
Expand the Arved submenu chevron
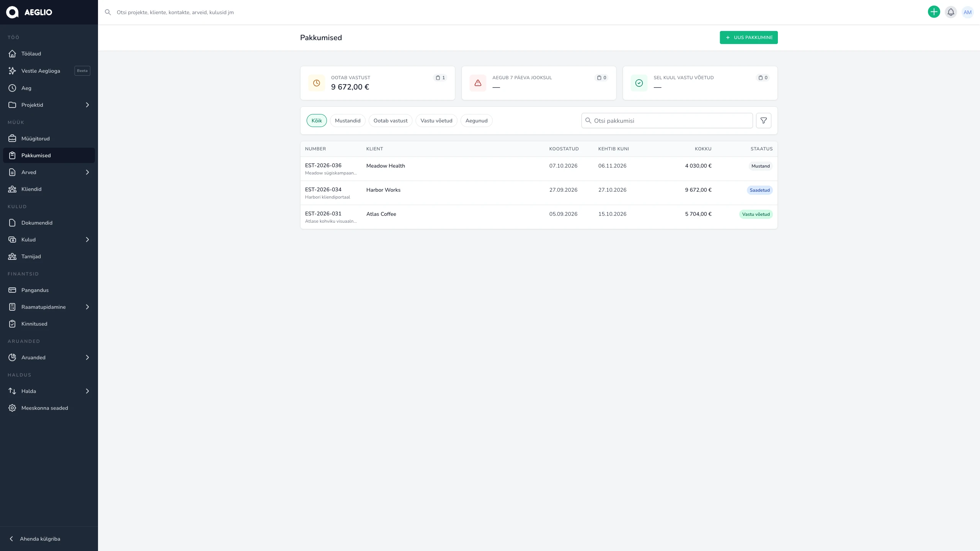click(x=87, y=172)
